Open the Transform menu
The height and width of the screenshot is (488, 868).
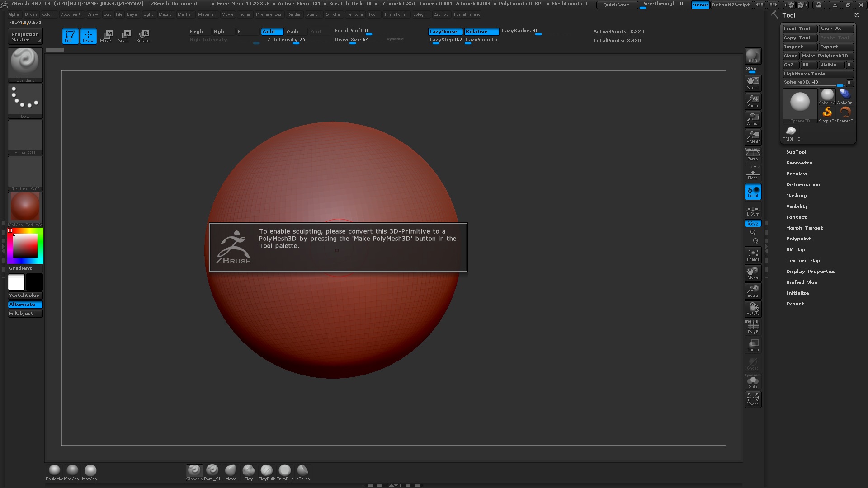[x=395, y=14]
